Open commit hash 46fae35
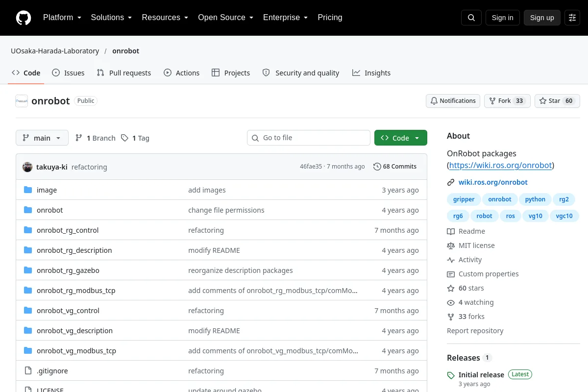The height and width of the screenshot is (392, 588). [x=311, y=167]
